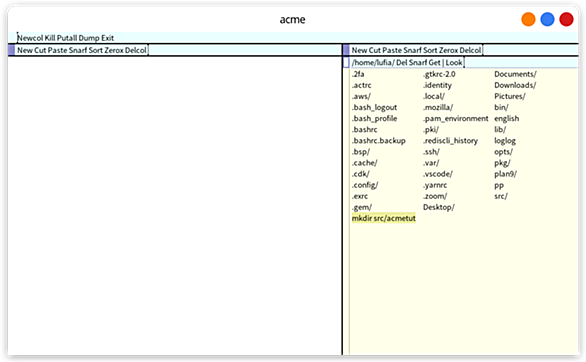The width and height of the screenshot is (586, 362).
Task: Click the src/ directory entry
Action: tap(501, 196)
